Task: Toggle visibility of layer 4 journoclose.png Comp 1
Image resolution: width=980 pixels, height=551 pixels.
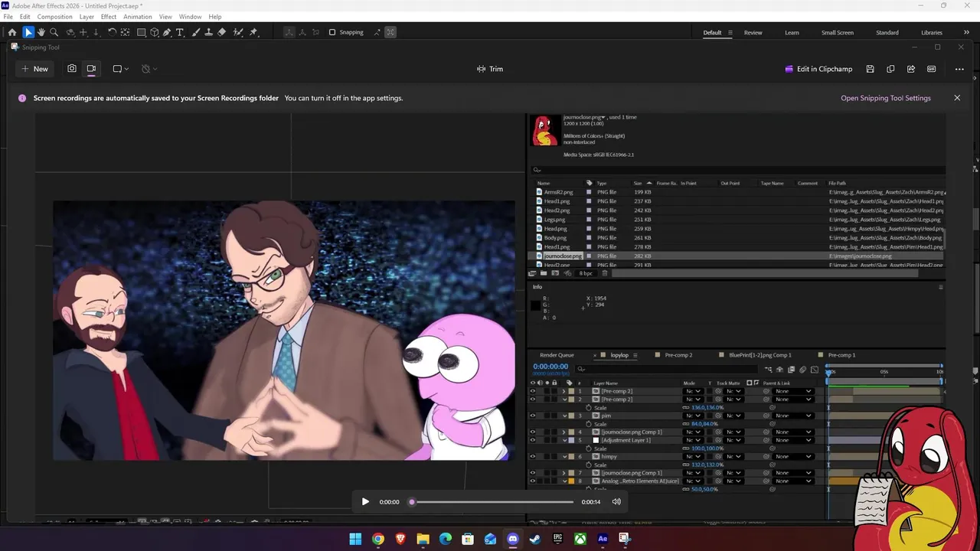Action: (x=533, y=432)
